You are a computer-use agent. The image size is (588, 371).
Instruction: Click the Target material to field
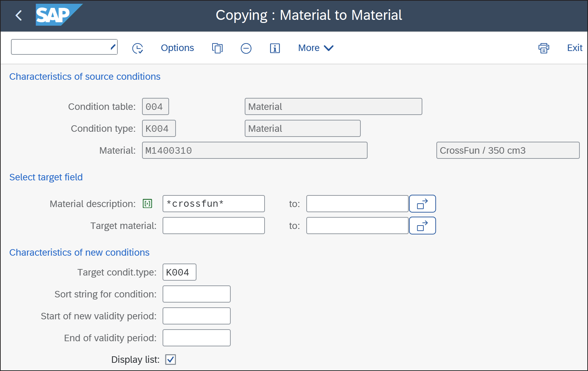pos(357,226)
